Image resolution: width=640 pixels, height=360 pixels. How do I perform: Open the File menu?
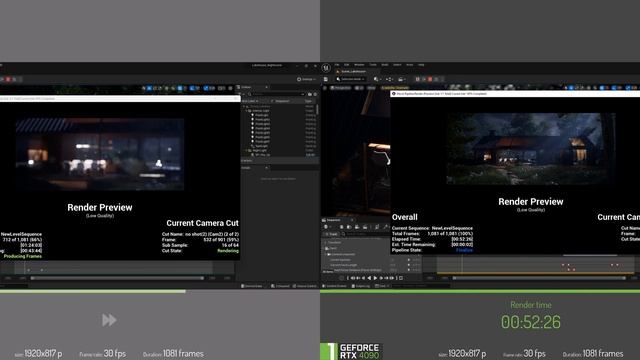pyautogui.click(x=337, y=65)
